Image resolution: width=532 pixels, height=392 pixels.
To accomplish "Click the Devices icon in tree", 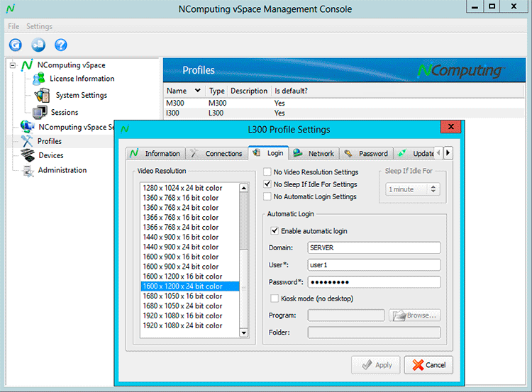I will point(28,155).
